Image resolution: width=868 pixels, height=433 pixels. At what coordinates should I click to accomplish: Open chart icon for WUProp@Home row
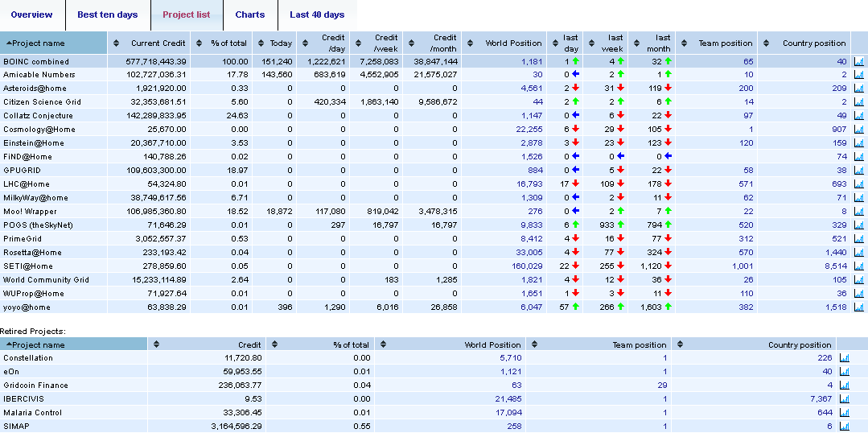click(x=858, y=294)
